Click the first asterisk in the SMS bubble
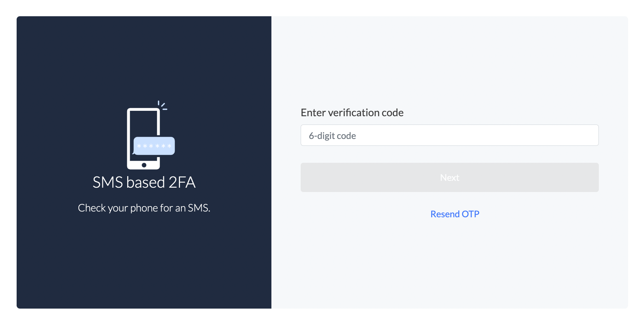The height and width of the screenshot is (327, 644). click(139, 146)
